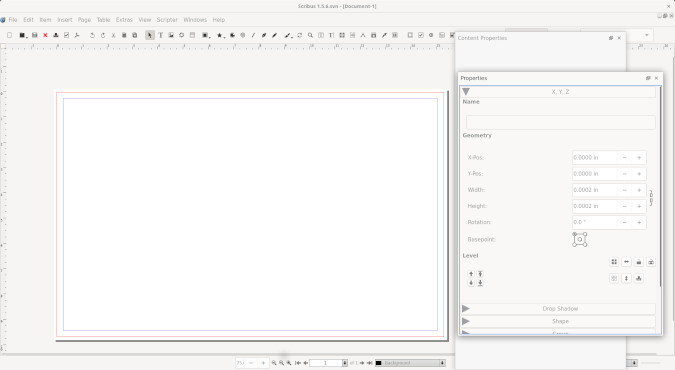This screenshot has width=675, height=370.
Task: Select the Arc tool
Action: click(232, 35)
